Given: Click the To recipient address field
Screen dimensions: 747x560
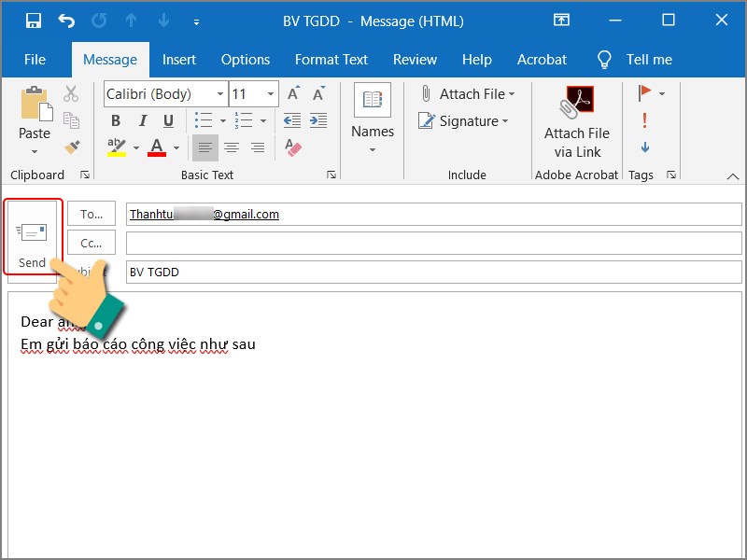Looking at the screenshot, I should pyautogui.click(x=434, y=215).
